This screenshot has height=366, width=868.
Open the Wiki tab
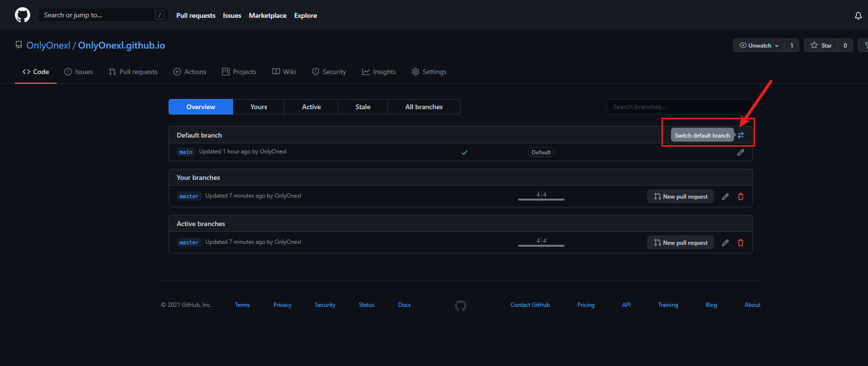click(x=284, y=72)
